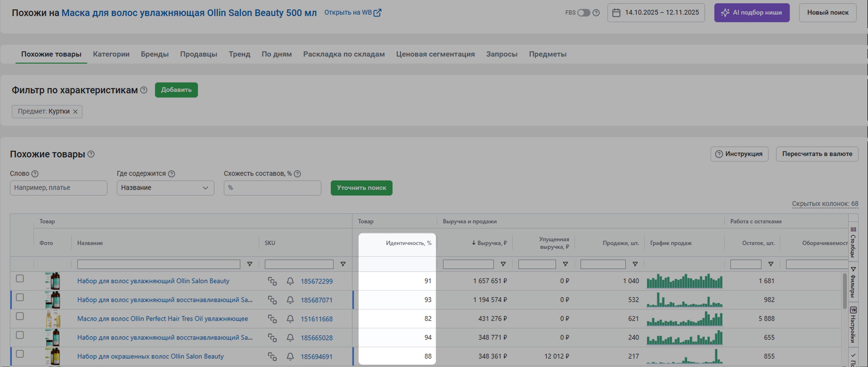Click the Слово input field
The height and width of the screenshot is (367, 868).
point(59,188)
